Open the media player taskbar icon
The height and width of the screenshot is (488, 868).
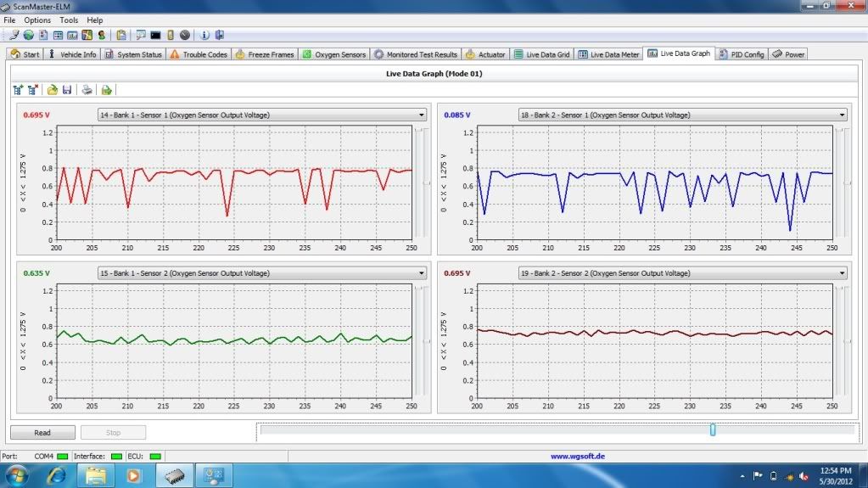click(x=133, y=476)
